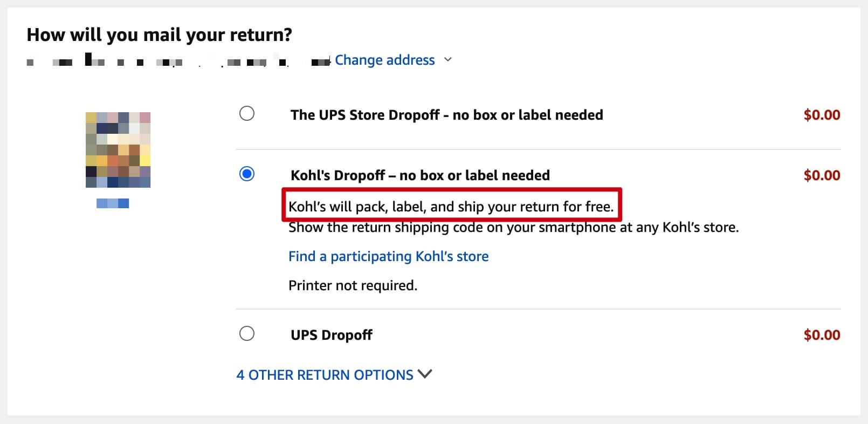Click the Change address link
868x424 pixels.
pos(385,60)
